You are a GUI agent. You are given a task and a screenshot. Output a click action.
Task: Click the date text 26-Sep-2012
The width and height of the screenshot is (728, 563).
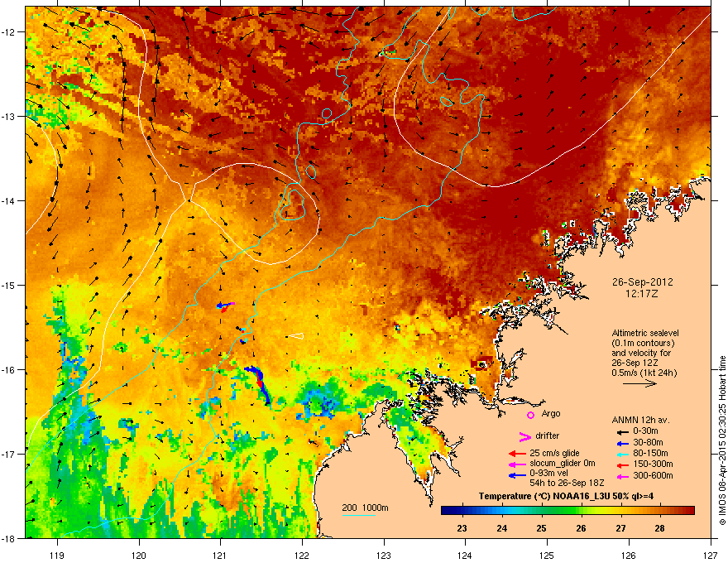[642, 282]
